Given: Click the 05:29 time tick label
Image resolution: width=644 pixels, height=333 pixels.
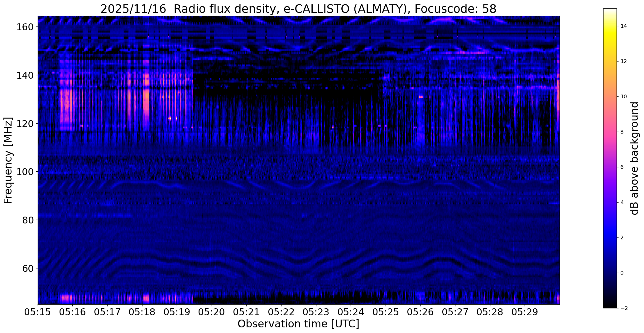Looking at the screenshot, I should 525,312.
